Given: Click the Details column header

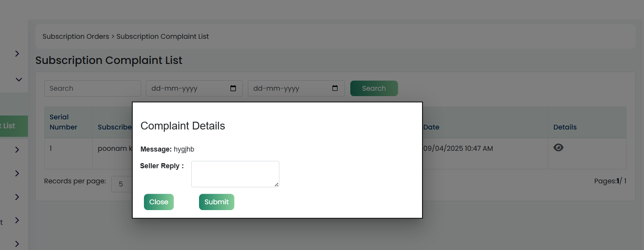Looking at the screenshot, I should tap(565, 127).
